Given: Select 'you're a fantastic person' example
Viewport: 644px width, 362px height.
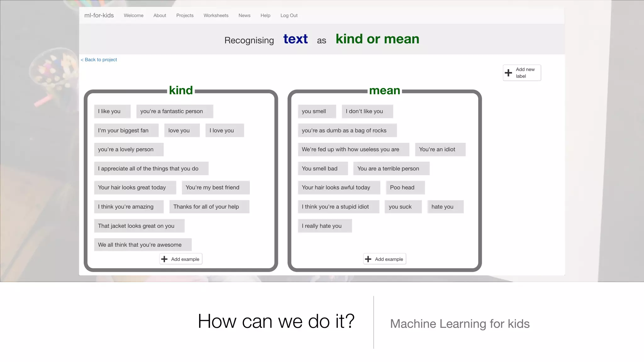Looking at the screenshot, I should click(x=175, y=111).
